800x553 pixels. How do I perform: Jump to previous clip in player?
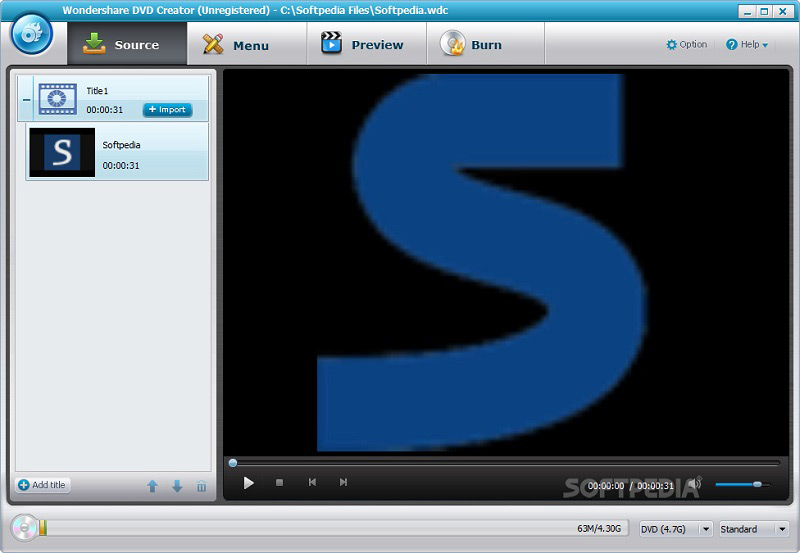312,483
